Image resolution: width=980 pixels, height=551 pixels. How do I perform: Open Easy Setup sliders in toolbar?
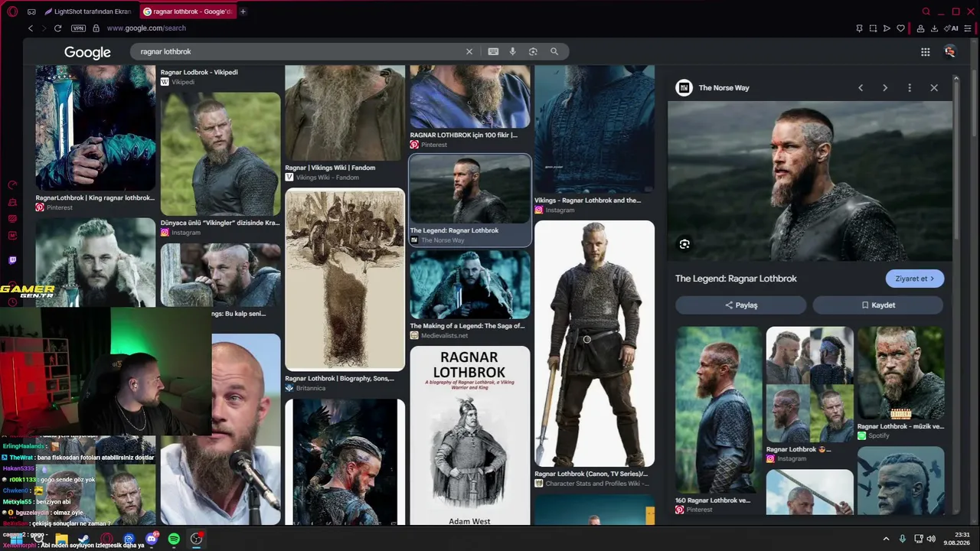click(x=968, y=28)
